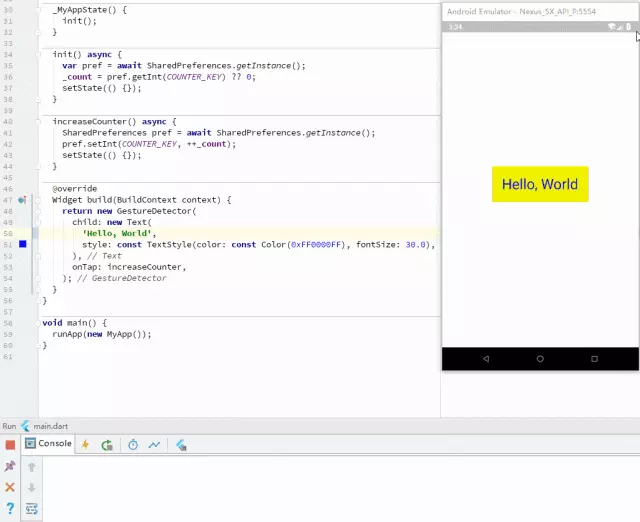Tap the emulator Home circle button
Screen dimensions: 640x522
[540, 359]
